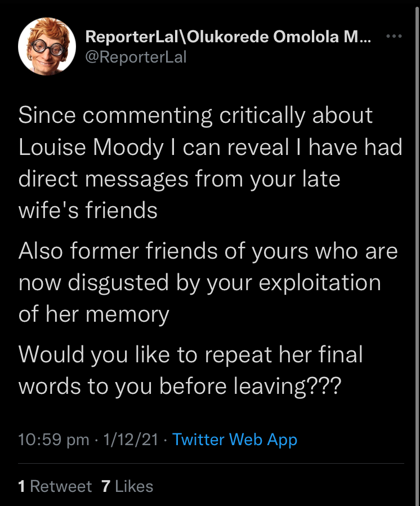Click the phrase "wife's friends" in the tweet
The image size is (420, 506).
pyautogui.click(x=88, y=210)
